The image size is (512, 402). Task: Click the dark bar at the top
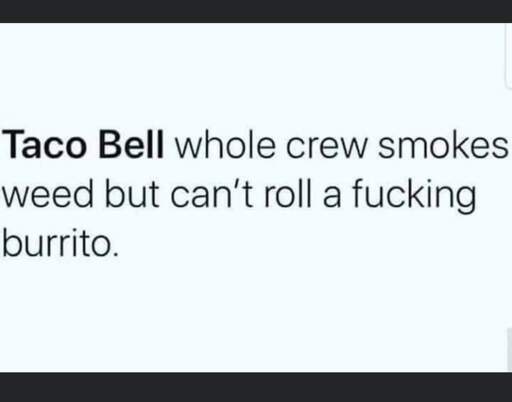coord(256,11)
